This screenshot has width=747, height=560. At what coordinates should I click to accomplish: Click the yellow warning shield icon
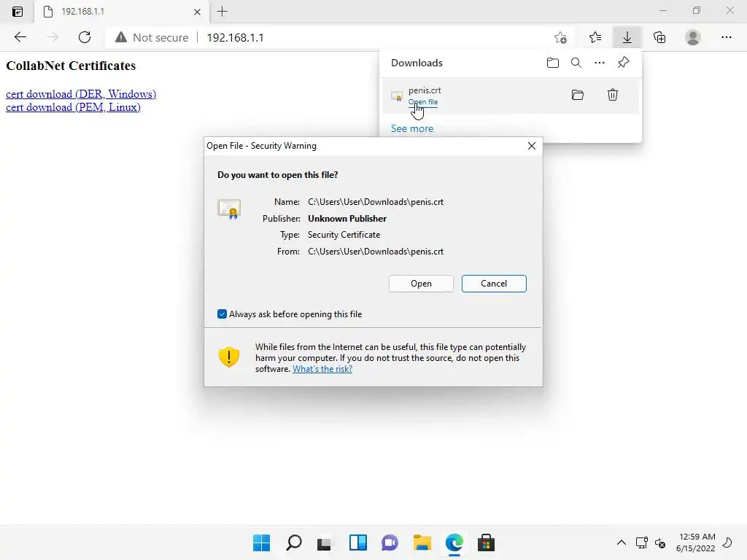click(228, 357)
